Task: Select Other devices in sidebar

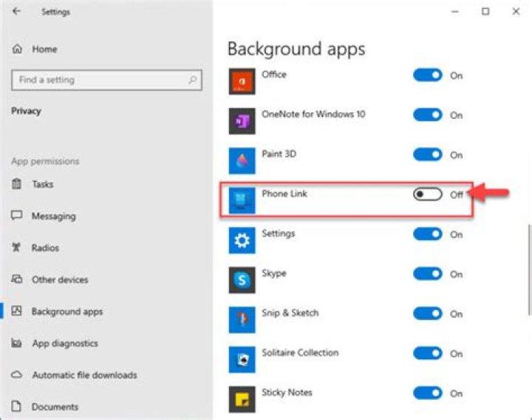Action: (x=60, y=280)
